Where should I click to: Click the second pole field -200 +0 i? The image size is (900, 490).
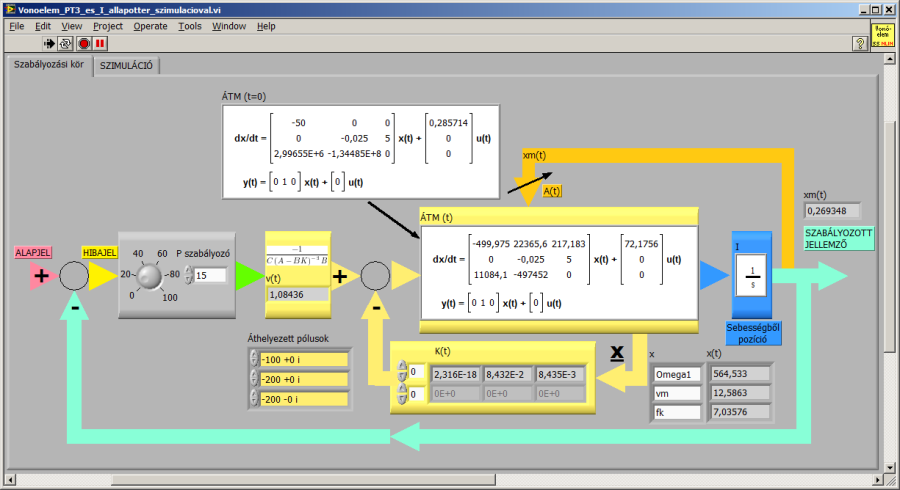click(x=302, y=379)
